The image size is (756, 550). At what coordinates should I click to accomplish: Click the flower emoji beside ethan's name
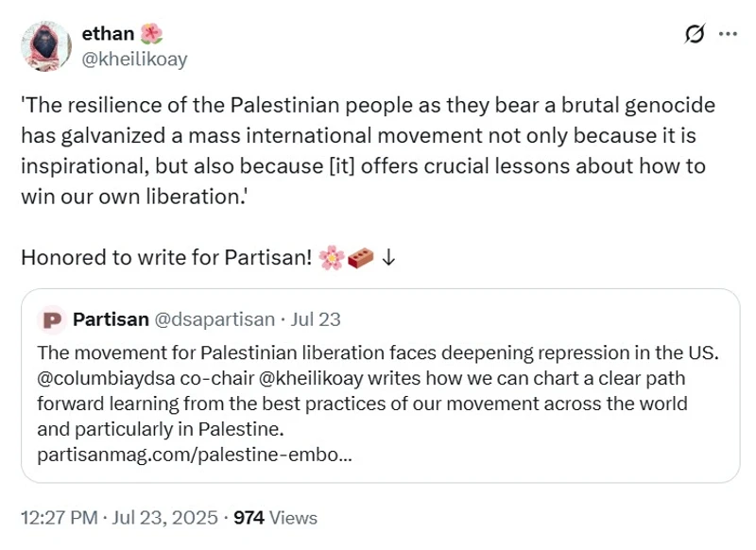pos(151,34)
